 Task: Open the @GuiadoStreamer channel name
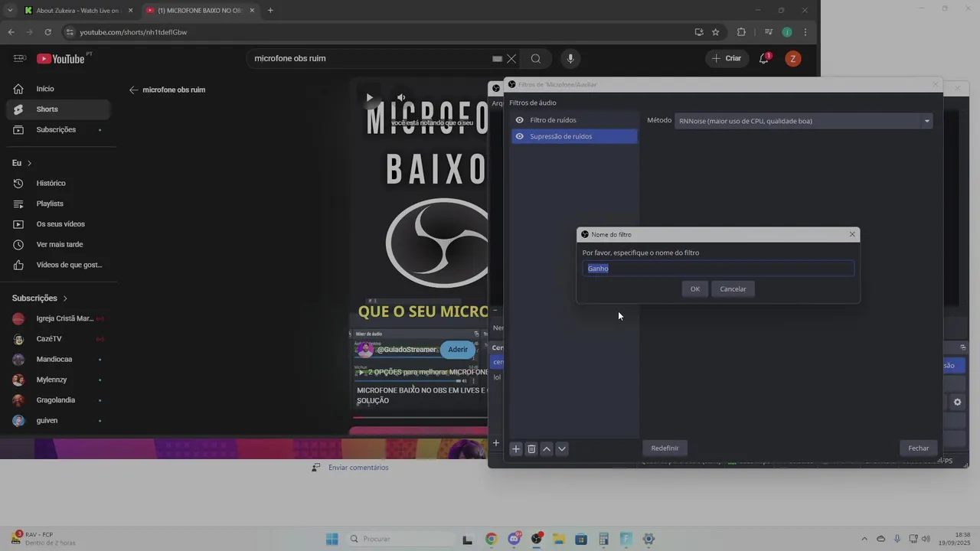click(407, 350)
